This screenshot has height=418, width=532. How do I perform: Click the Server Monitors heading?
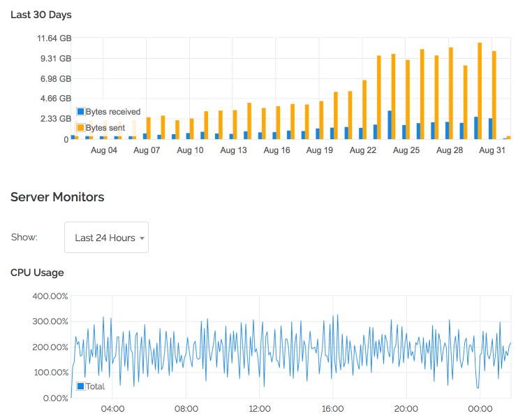click(57, 197)
